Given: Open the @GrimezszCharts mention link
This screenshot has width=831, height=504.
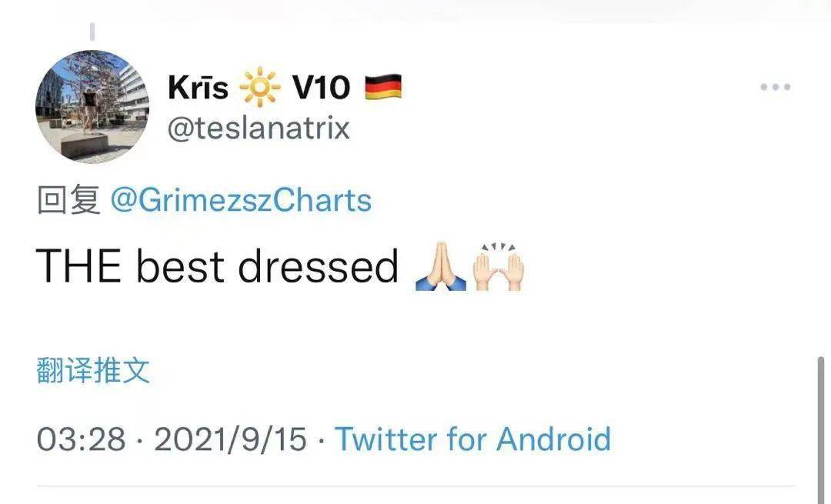Looking at the screenshot, I should click(241, 201).
